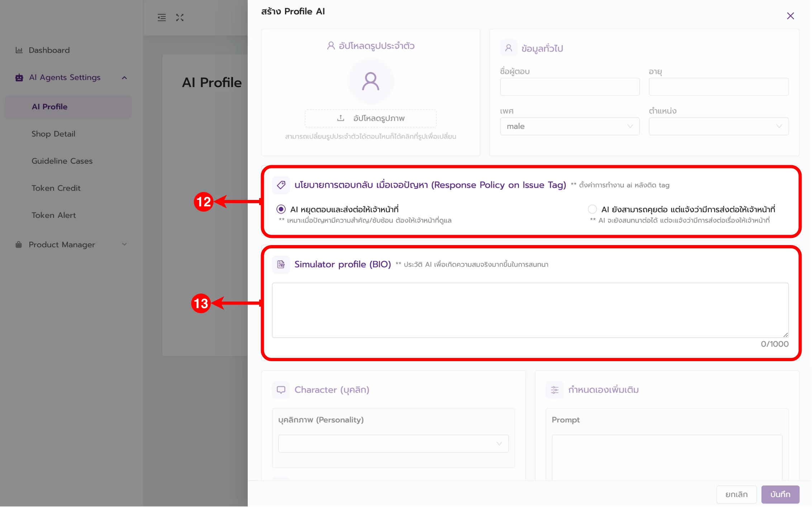The width and height of the screenshot is (812, 507).
Task: Click the Response Policy tag icon
Action: (281, 185)
